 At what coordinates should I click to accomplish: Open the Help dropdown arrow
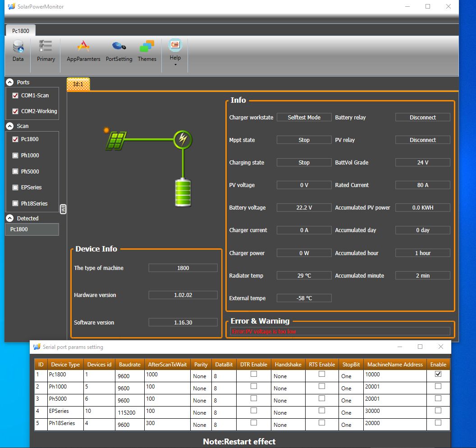pos(175,64)
